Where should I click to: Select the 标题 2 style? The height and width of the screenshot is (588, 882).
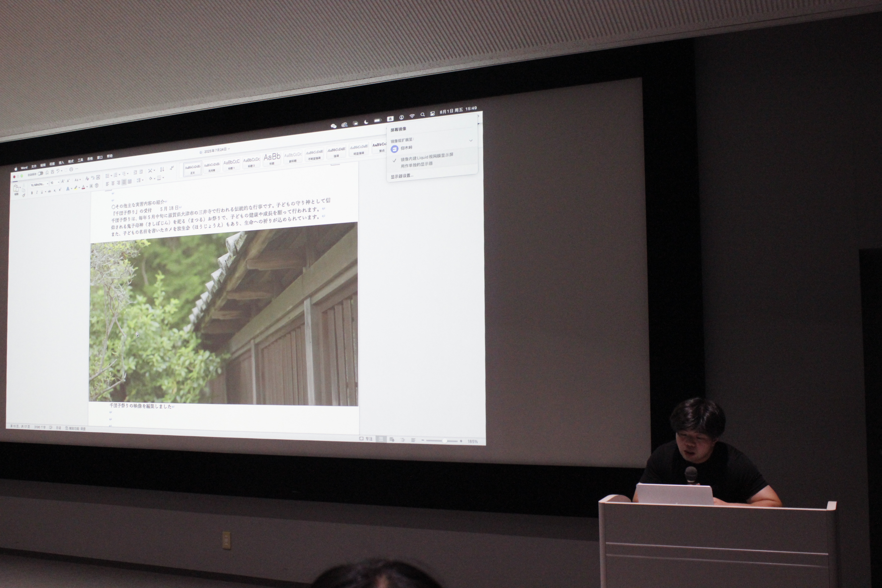coord(251,162)
